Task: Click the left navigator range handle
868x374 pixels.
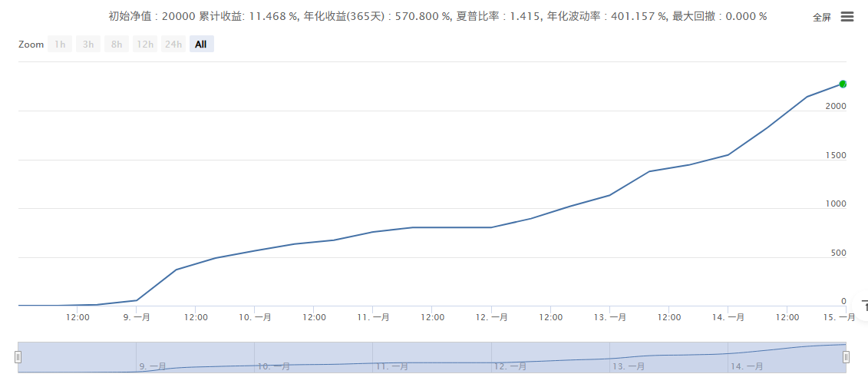Action: click(x=18, y=357)
